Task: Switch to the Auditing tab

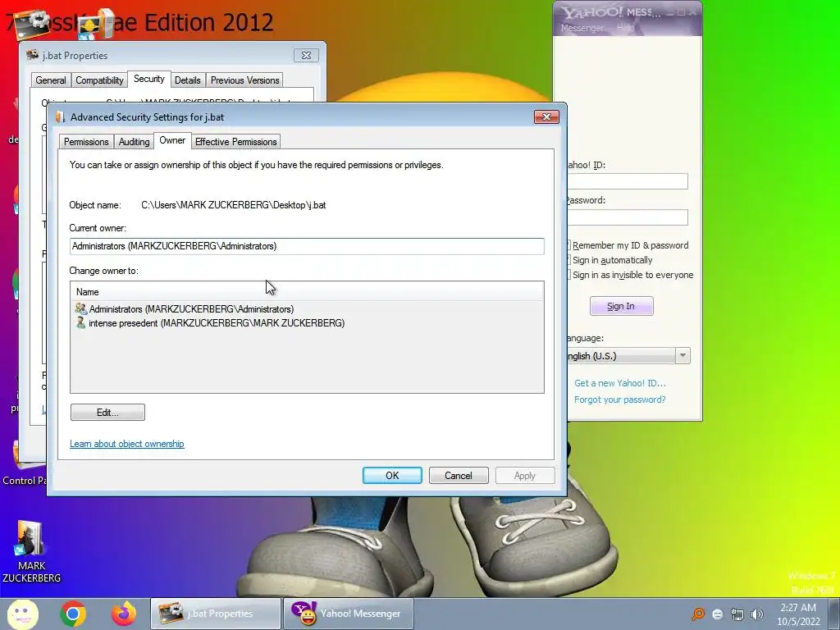Action: pyautogui.click(x=134, y=142)
